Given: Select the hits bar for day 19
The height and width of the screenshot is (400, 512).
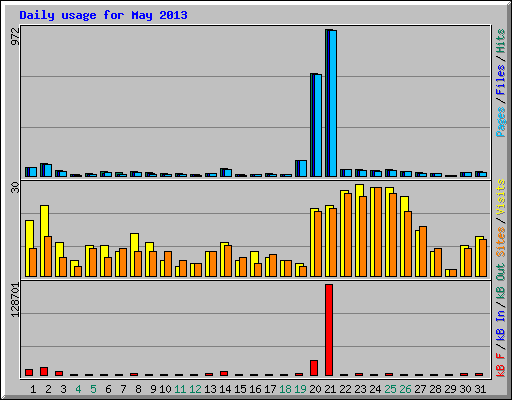Looking at the screenshot, I should point(301,168).
